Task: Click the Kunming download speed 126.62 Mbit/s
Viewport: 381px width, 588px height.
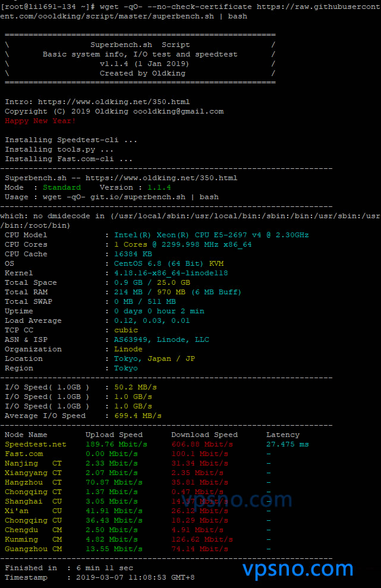Action: tap(202, 539)
